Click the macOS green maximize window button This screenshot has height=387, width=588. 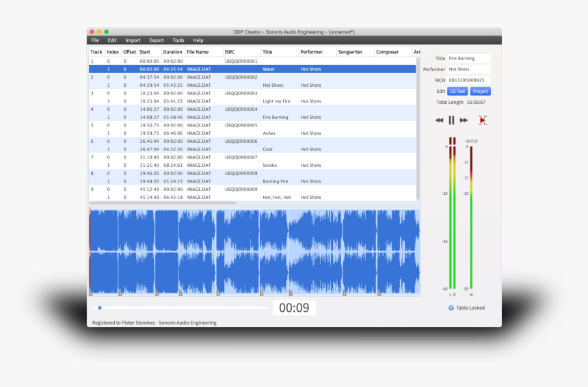pos(107,32)
